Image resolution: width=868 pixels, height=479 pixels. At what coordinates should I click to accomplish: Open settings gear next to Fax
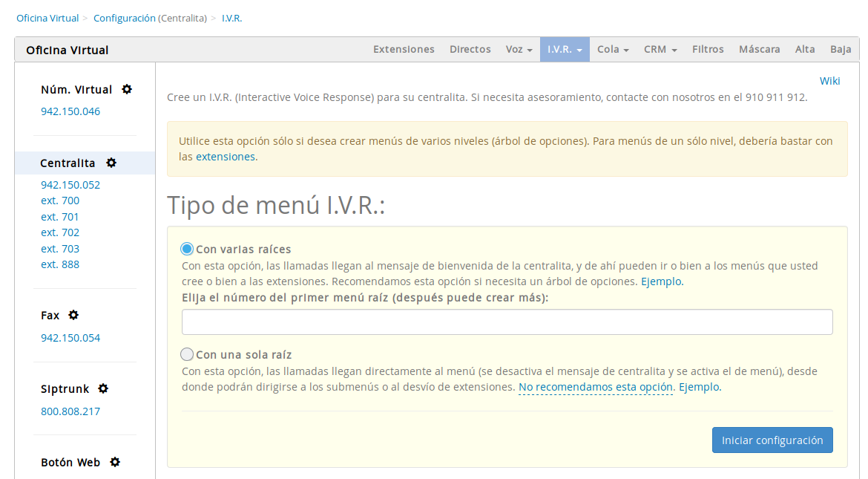(73, 315)
